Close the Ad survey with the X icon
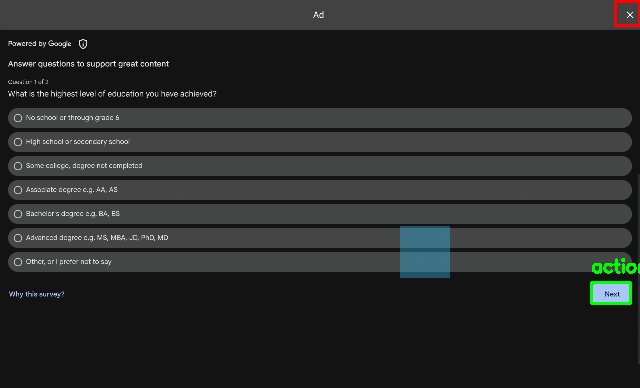The image size is (640, 388). (629, 15)
